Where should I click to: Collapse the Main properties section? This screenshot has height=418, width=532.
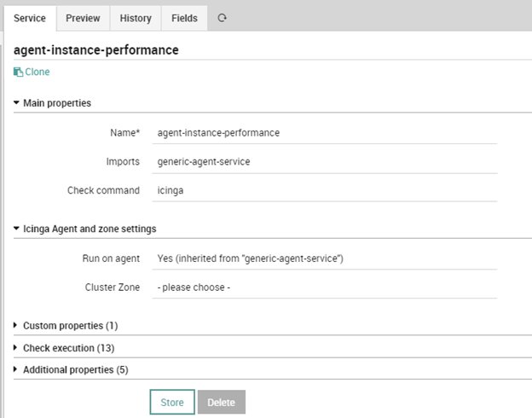52,103
